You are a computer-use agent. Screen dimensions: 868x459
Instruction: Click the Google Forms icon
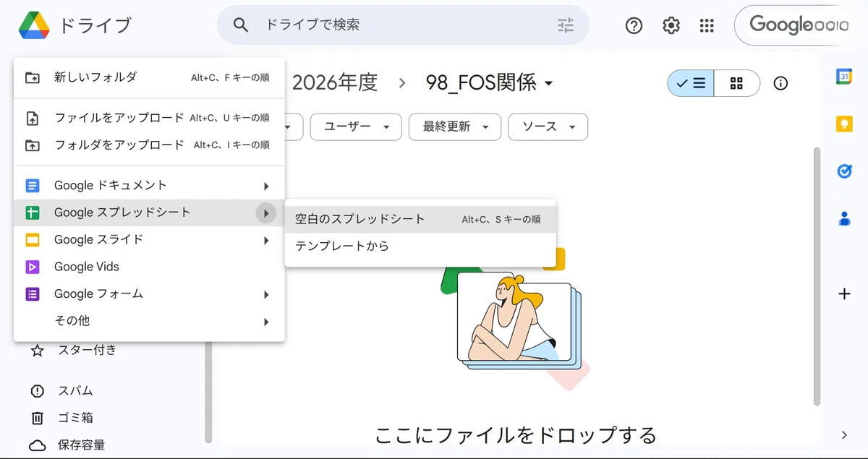click(33, 294)
